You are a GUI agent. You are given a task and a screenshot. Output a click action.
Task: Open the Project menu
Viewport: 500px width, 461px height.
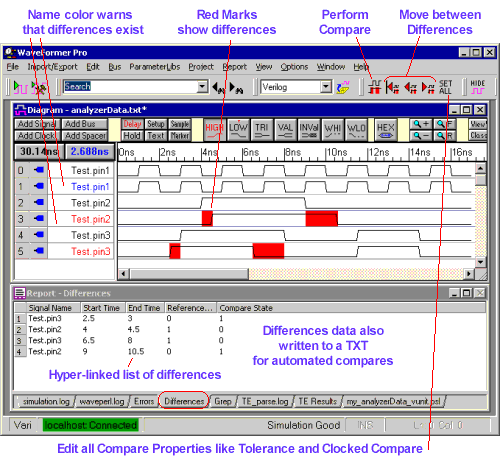201,67
